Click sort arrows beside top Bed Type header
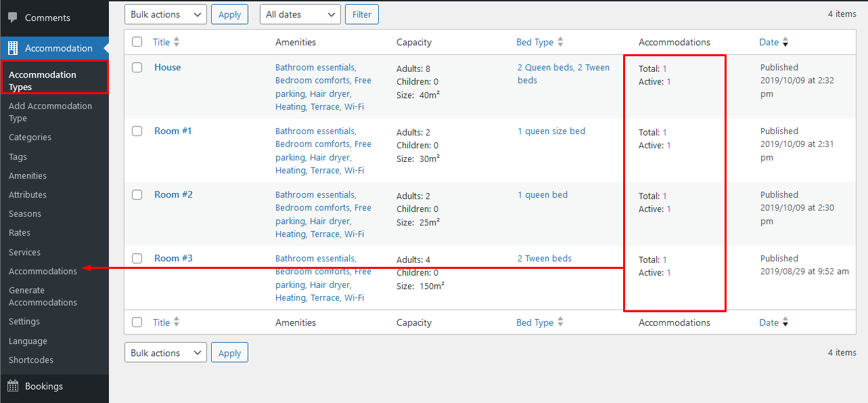The width and height of the screenshot is (868, 403). click(x=560, y=42)
